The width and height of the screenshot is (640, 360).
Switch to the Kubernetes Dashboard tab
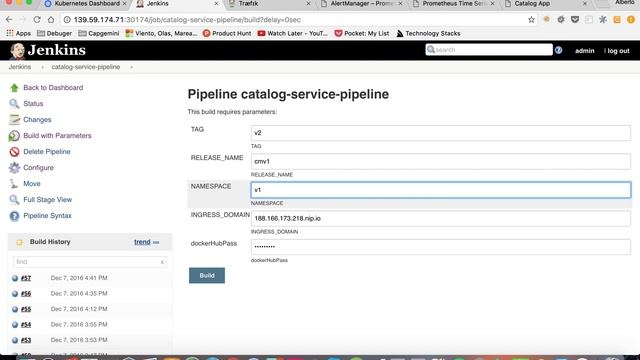86,4
